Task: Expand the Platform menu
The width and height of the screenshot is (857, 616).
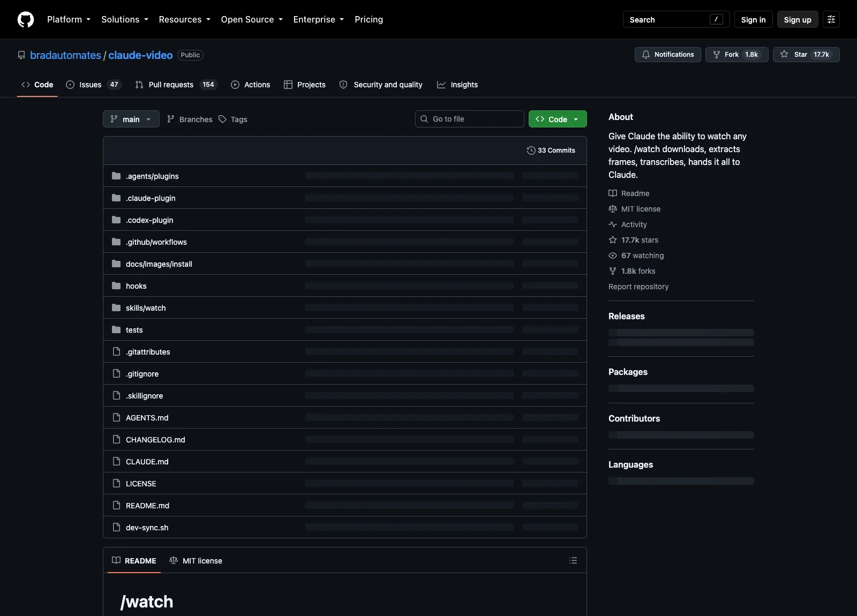Action: coord(69,19)
